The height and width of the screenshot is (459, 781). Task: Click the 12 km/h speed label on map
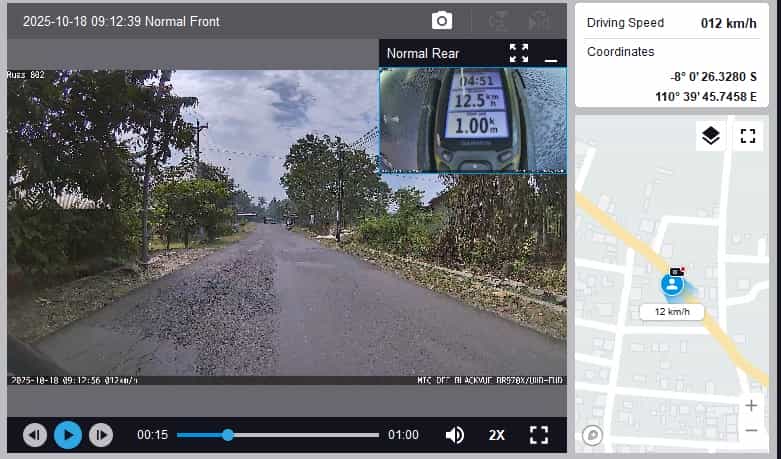672,312
